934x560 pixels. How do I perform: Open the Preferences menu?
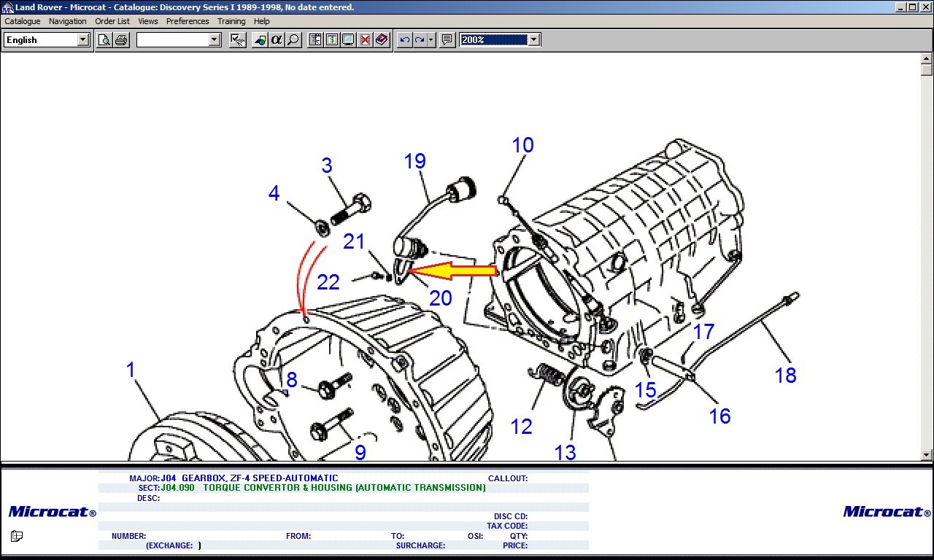(x=188, y=21)
